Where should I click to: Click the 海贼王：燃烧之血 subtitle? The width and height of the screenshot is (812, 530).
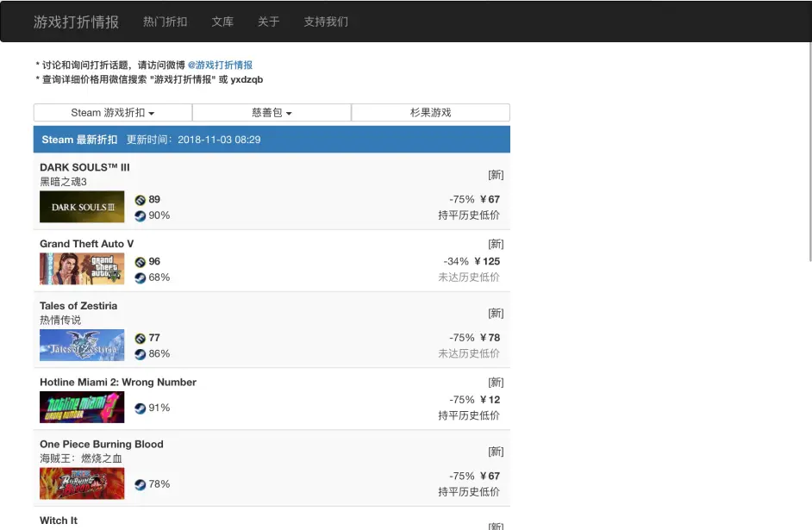tap(81, 458)
